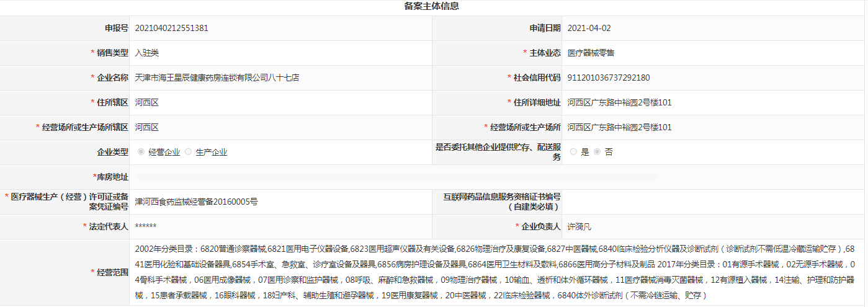868x307 pixels.
Task: Choose 是 for entrusting storage and delivery
Action: (x=573, y=152)
